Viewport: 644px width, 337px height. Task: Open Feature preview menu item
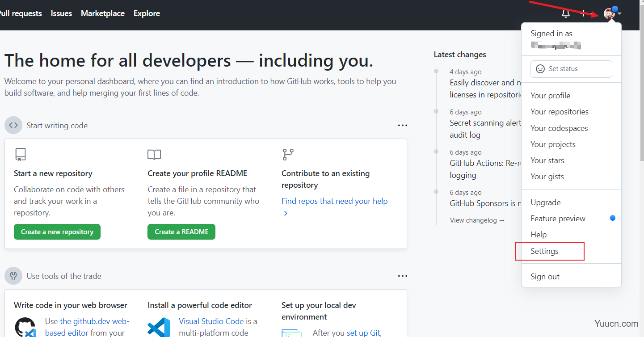point(571,219)
